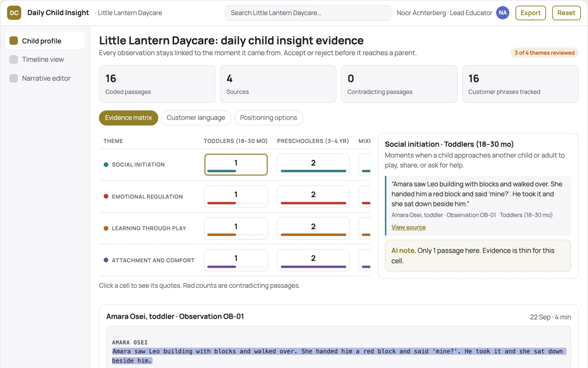The height and width of the screenshot is (368, 588).
Task: Select Emotional regulation Preschoolers cell
Action: point(313,197)
